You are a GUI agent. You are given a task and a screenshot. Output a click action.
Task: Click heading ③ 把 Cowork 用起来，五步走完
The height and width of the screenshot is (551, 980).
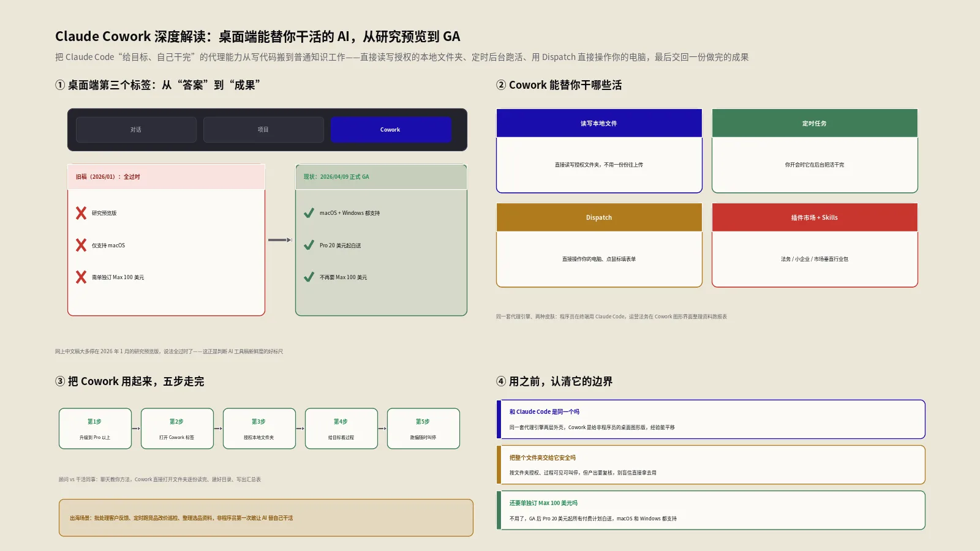(x=130, y=381)
